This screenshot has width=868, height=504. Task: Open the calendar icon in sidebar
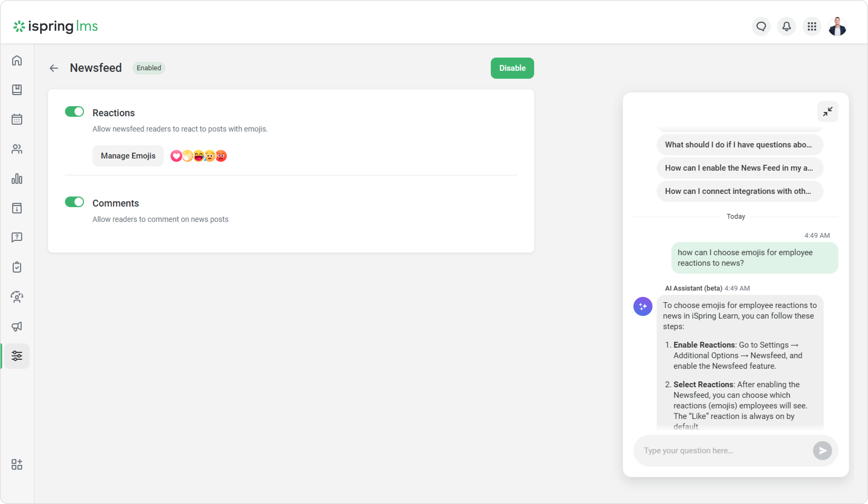point(17,119)
